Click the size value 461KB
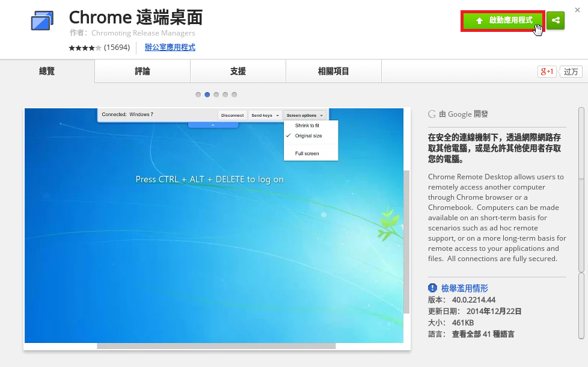 (463, 322)
